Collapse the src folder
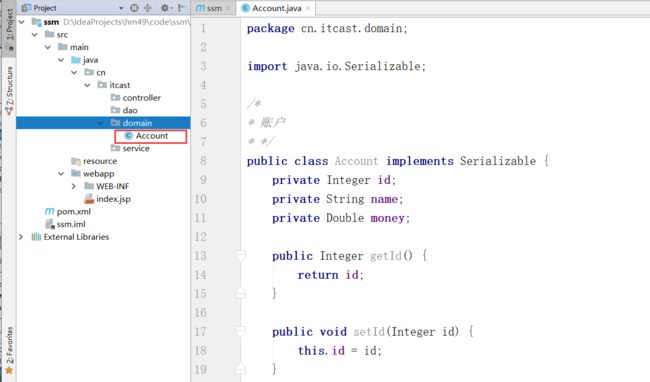Image resolution: width=650 pixels, height=382 pixels. tap(35, 34)
